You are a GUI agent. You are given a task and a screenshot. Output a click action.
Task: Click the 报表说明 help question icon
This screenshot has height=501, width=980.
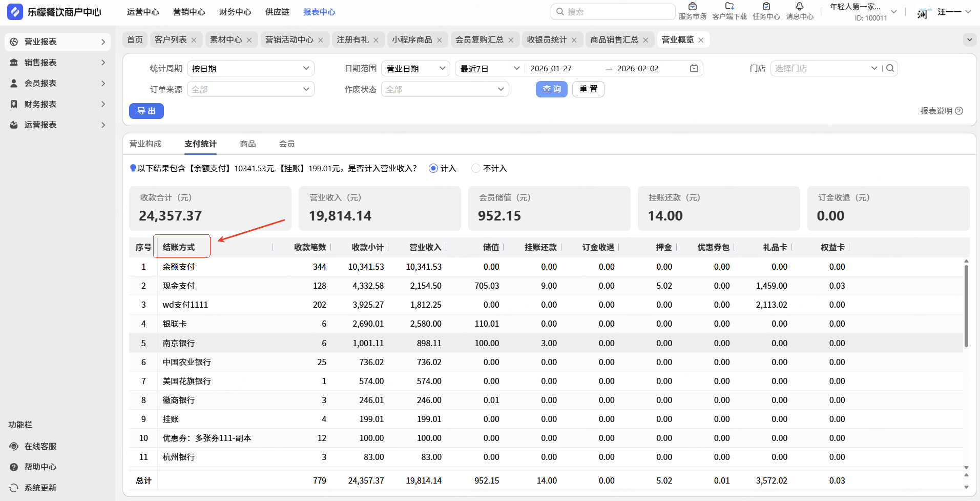tap(959, 111)
